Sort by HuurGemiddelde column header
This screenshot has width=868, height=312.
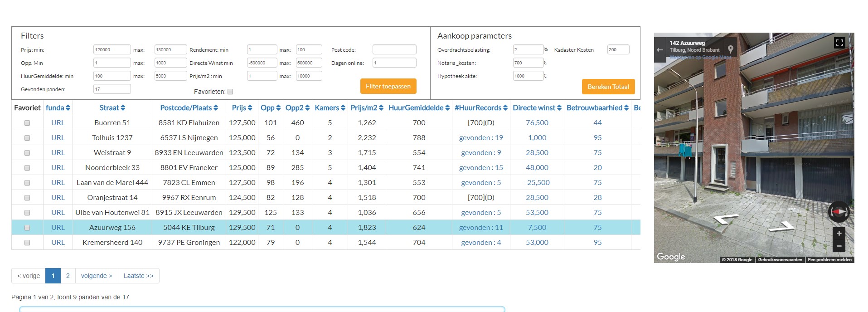(x=418, y=108)
